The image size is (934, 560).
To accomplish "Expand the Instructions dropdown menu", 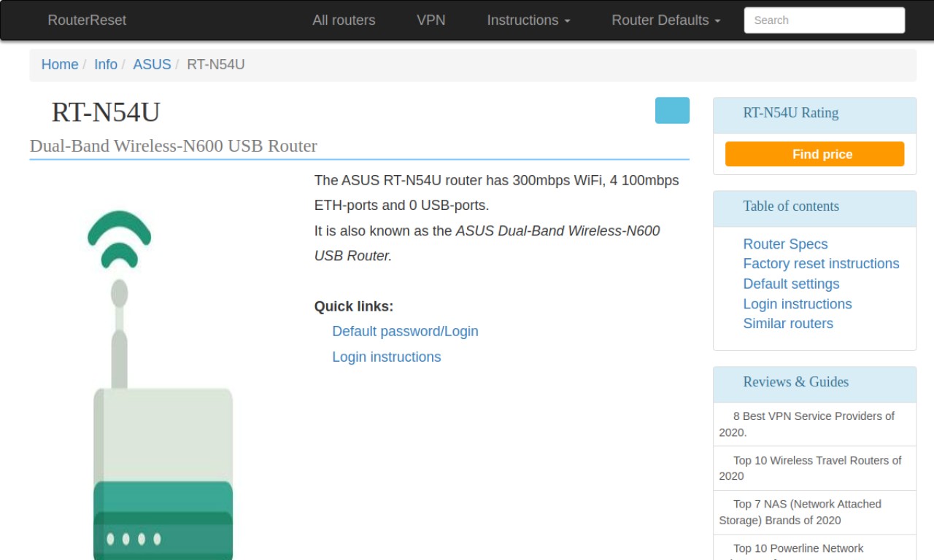I will click(528, 20).
